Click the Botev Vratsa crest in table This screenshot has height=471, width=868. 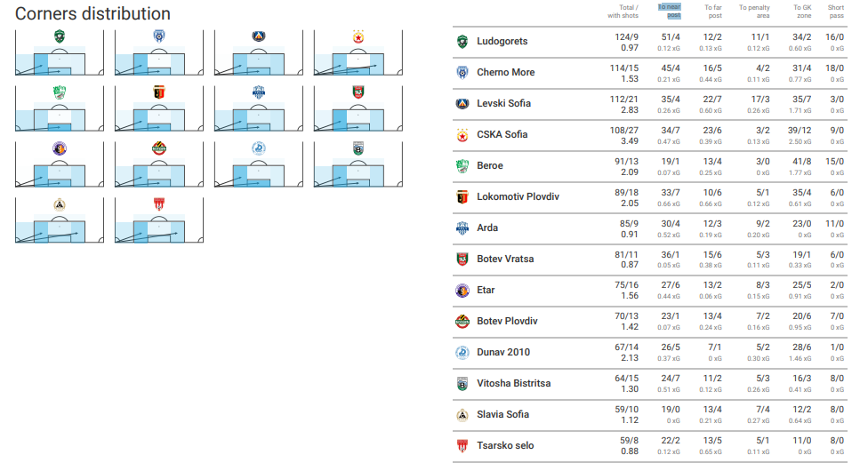click(x=462, y=259)
